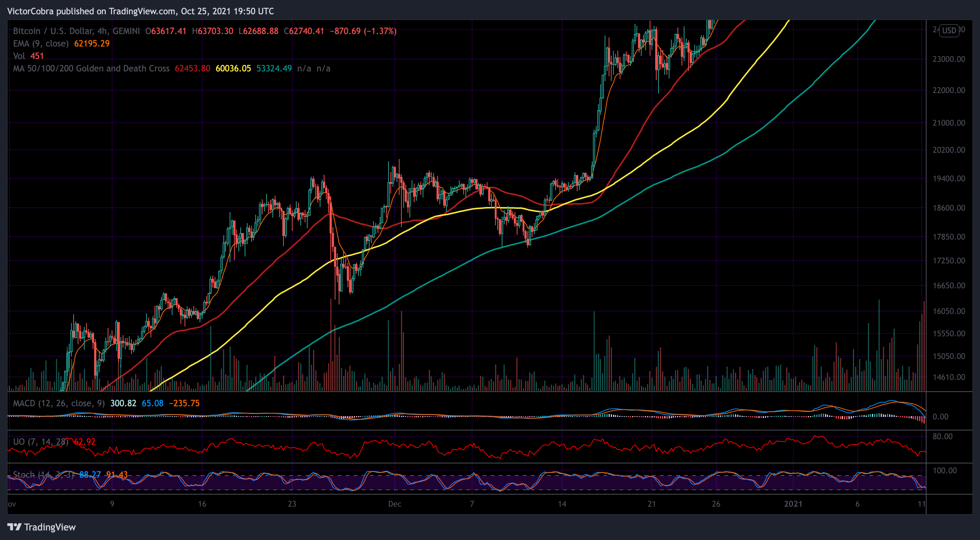Viewport: 980px width, 540px height.
Task: Click the low price L62688.88
Action: [x=258, y=31]
